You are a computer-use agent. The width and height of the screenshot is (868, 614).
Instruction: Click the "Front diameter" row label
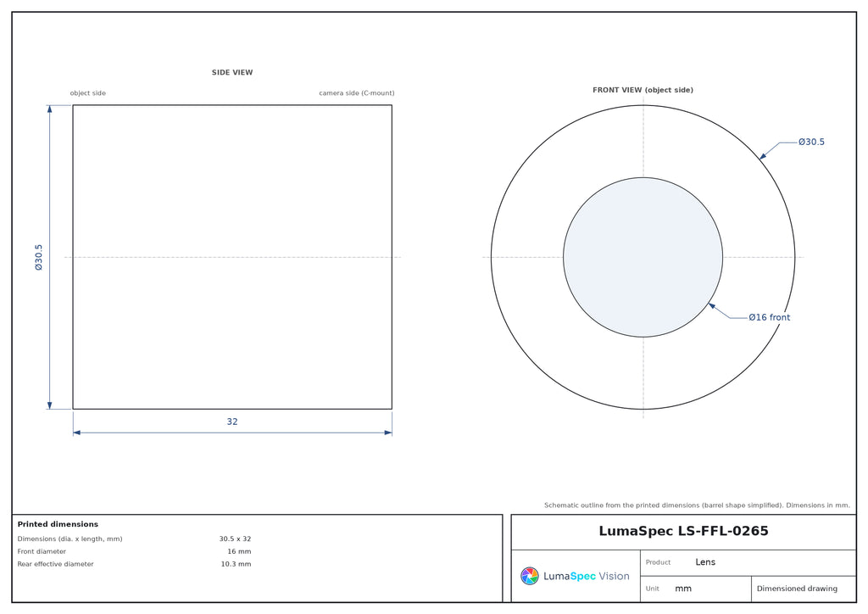click(42, 551)
